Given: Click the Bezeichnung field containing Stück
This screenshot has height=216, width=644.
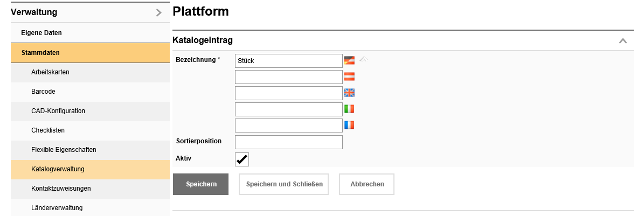Looking at the screenshot, I should coord(289,61).
